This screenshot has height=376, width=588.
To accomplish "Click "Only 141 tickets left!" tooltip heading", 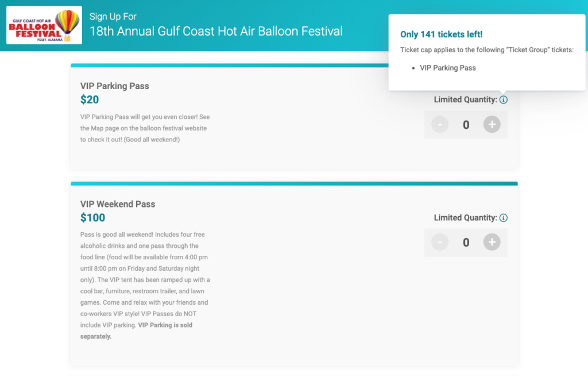I will point(441,34).
